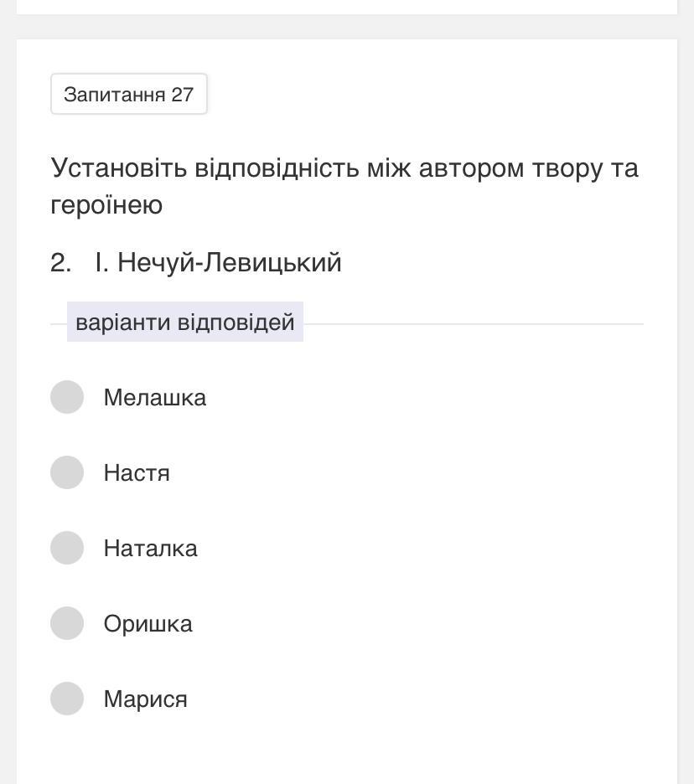Click the Настя answer label text
This screenshot has height=784, width=694.
click(137, 473)
